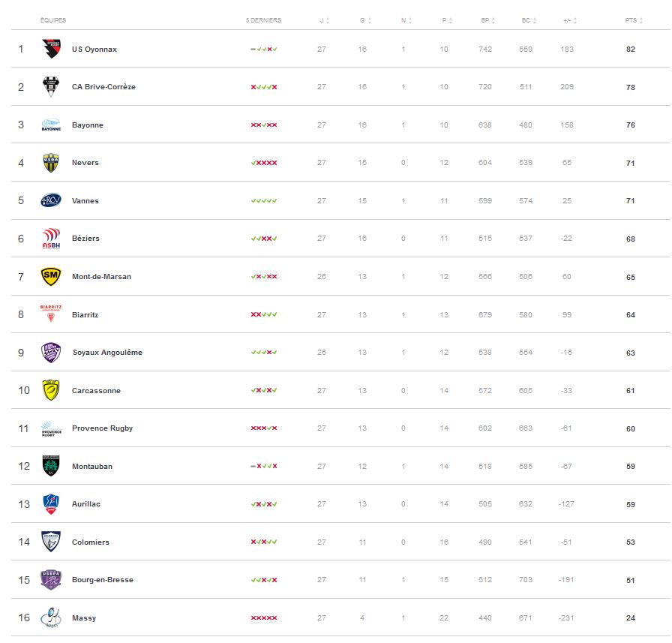Viewport: 672px width, 643px height.
Task: Open the Bayonne team logo
Action: coord(51,125)
